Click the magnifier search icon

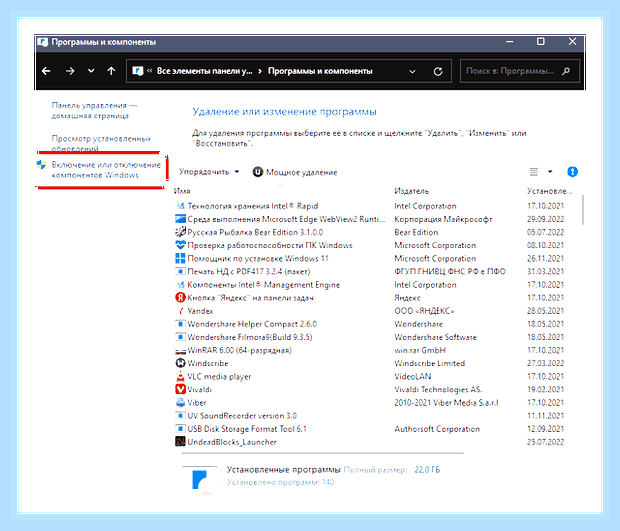[566, 71]
